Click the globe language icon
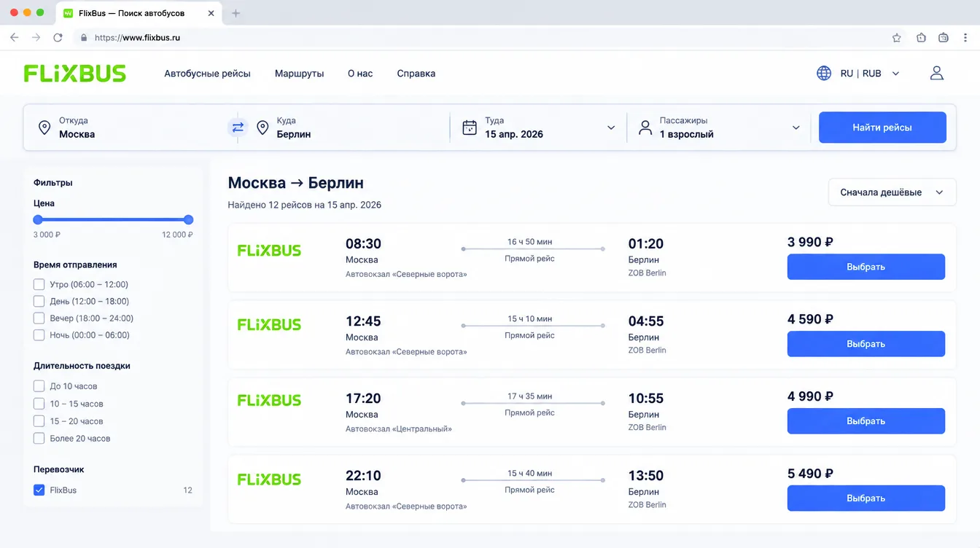This screenshot has height=548, width=980. (824, 73)
